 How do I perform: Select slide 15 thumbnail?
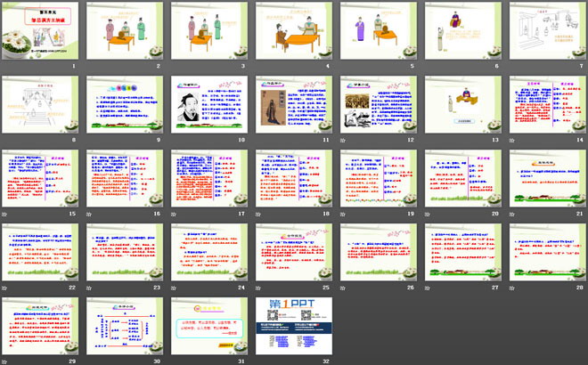(40, 178)
